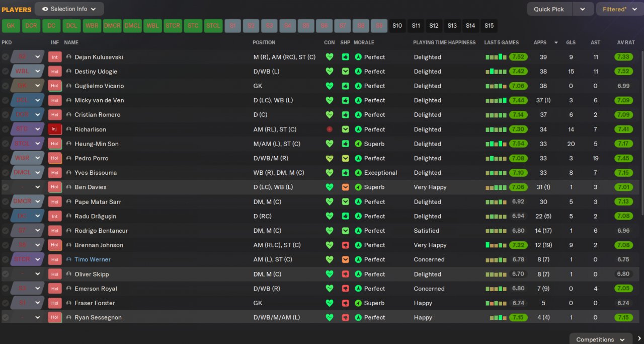Click Ben Davies' orange sharpness icon
The width and height of the screenshot is (644, 344).
pyautogui.click(x=345, y=187)
